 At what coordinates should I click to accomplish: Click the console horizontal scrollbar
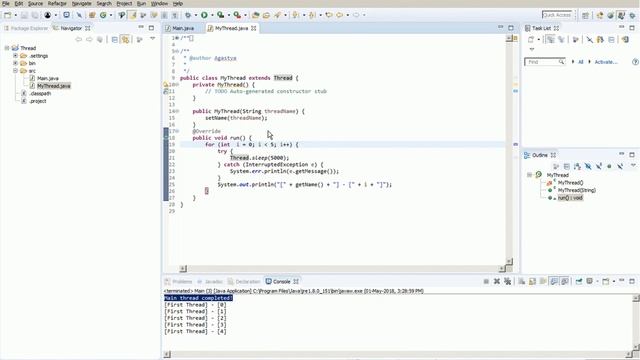(x=398, y=354)
